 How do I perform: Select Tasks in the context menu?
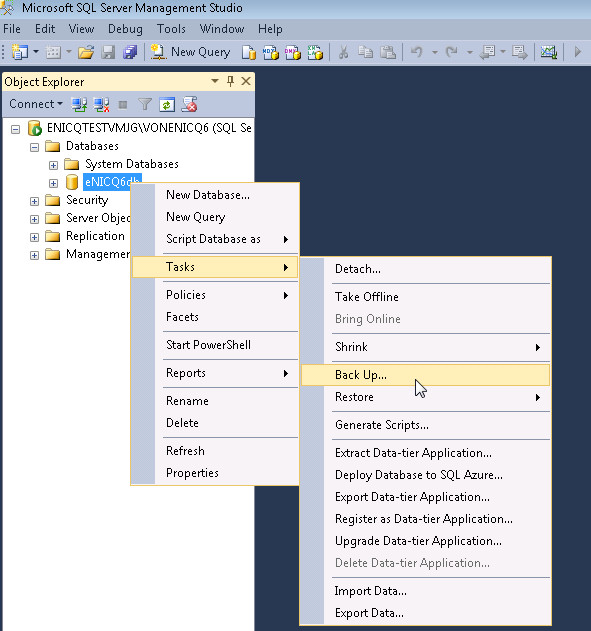215,267
